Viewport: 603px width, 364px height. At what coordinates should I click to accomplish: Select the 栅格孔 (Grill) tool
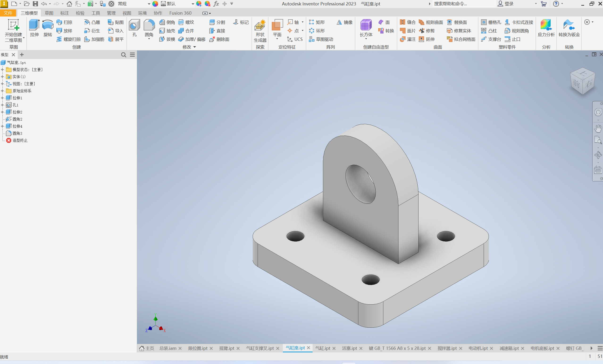(491, 22)
